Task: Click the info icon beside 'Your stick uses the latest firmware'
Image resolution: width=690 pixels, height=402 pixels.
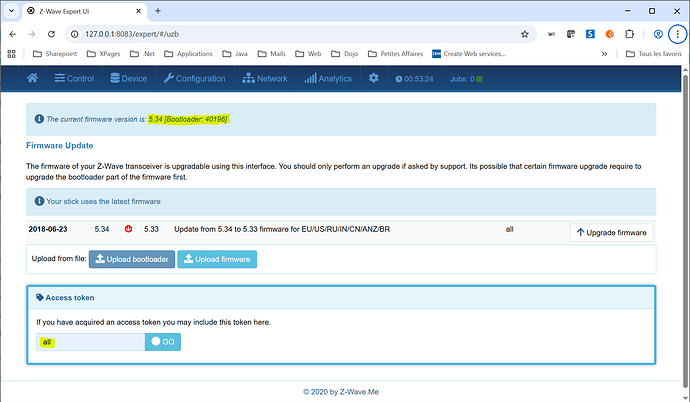Action: 39,201
